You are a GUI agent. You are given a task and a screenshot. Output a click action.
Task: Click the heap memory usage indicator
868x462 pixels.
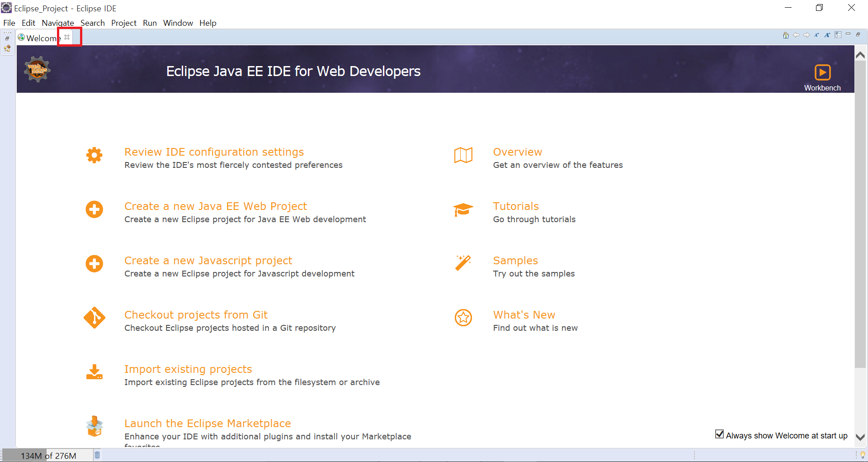pos(47,455)
